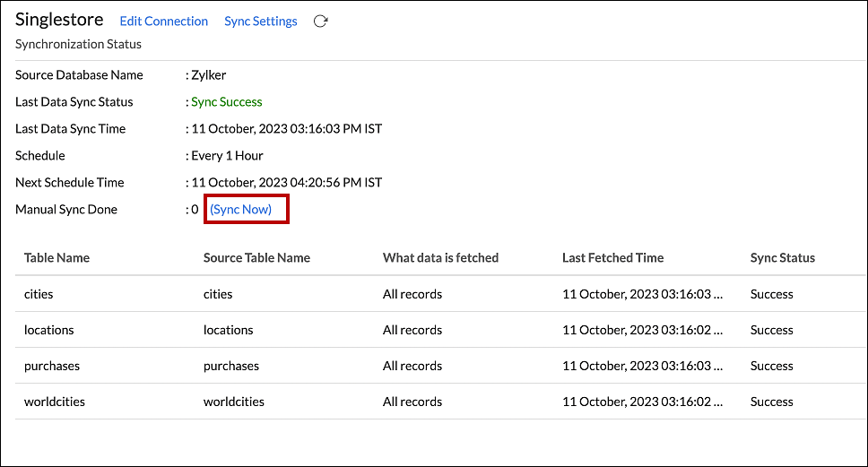Viewport: 868px width, 467px height.
Task: Select the purchases table name
Action: click(51, 366)
